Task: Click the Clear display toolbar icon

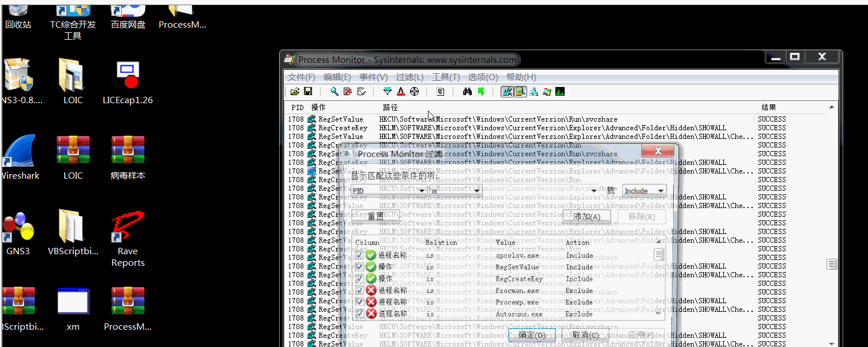Action: 362,91
